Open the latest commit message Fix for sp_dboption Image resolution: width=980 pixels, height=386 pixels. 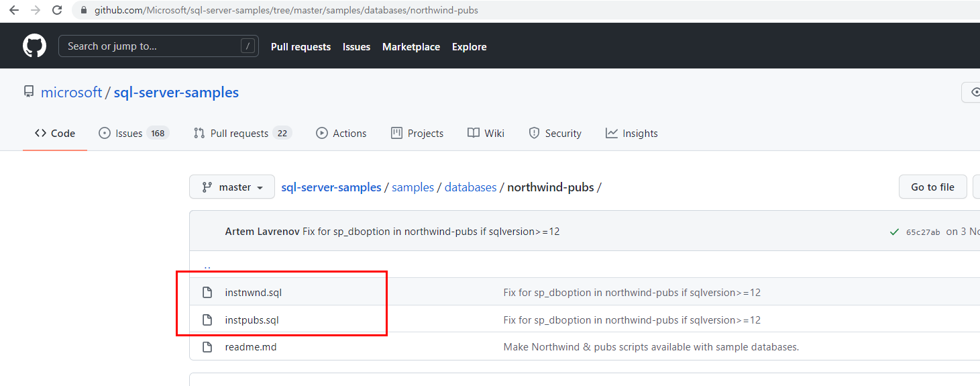click(431, 232)
